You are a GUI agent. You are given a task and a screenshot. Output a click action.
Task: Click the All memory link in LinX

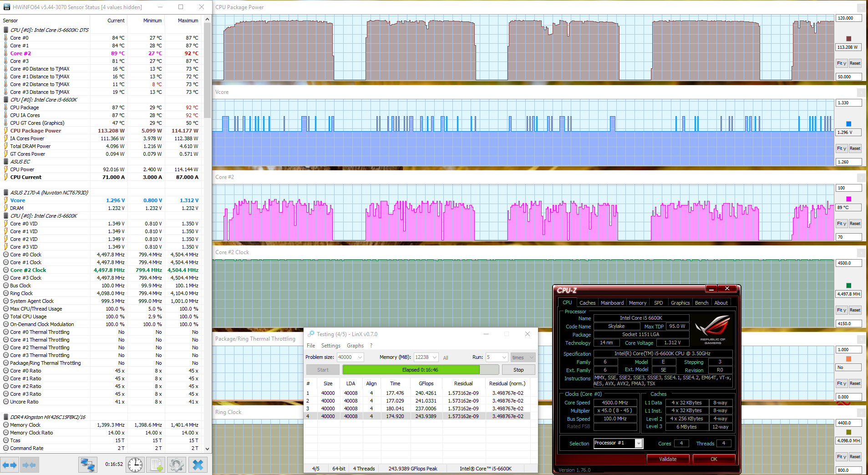446,358
